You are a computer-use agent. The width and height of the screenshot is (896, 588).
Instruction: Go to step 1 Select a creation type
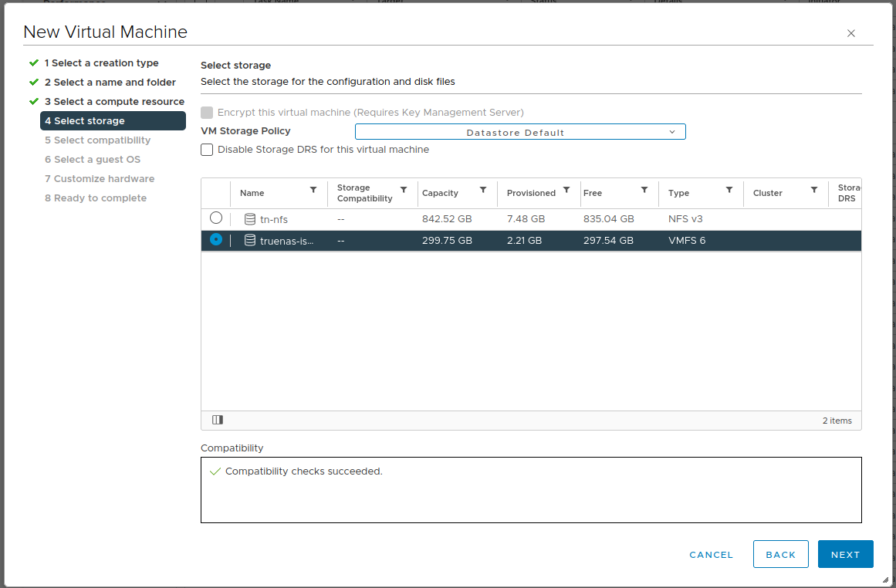pos(101,63)
